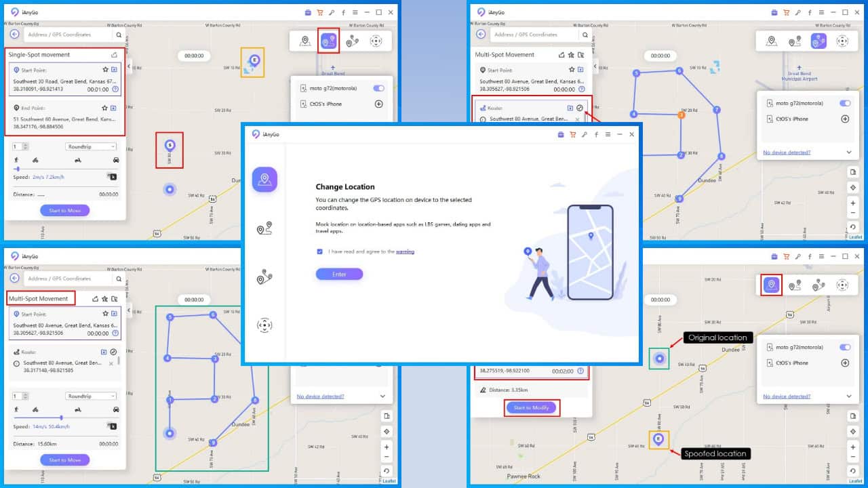The image size is (868, 488).
Task: Collapse the side panel in Single-Spot movement window
Action: 129,66
